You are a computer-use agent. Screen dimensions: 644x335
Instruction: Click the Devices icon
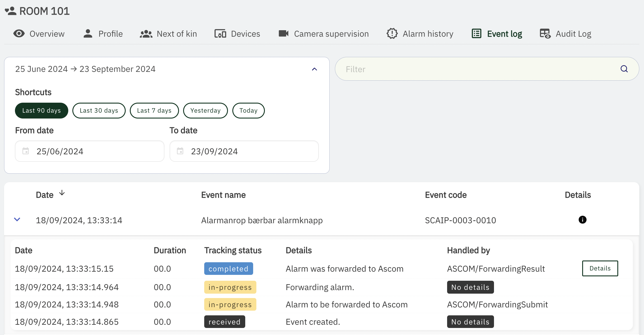[220, 34]
